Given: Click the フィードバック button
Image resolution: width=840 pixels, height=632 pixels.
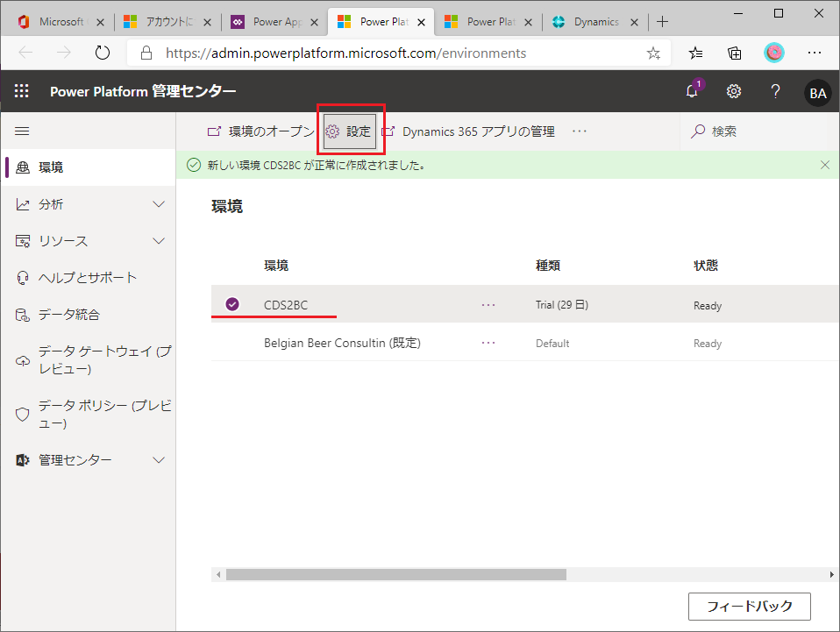Looking at the screenshot, I should point(749,607).
